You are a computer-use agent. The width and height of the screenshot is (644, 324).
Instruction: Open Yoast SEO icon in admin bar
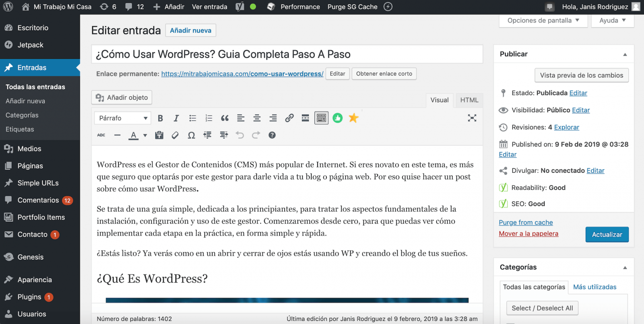coord(240,7)
